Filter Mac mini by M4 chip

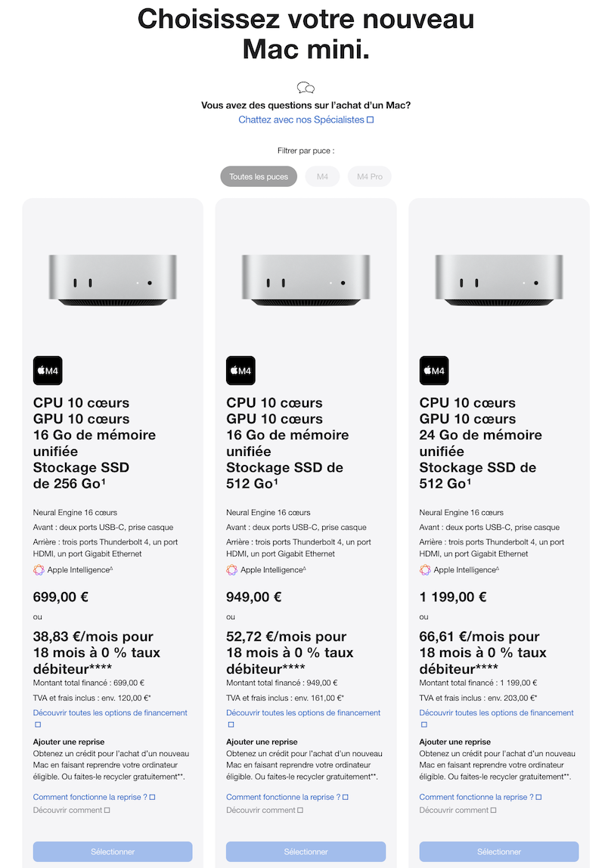322,177
